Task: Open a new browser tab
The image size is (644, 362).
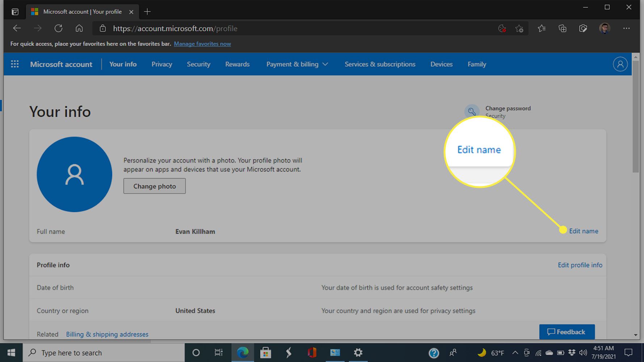Action: click(147, 12)
